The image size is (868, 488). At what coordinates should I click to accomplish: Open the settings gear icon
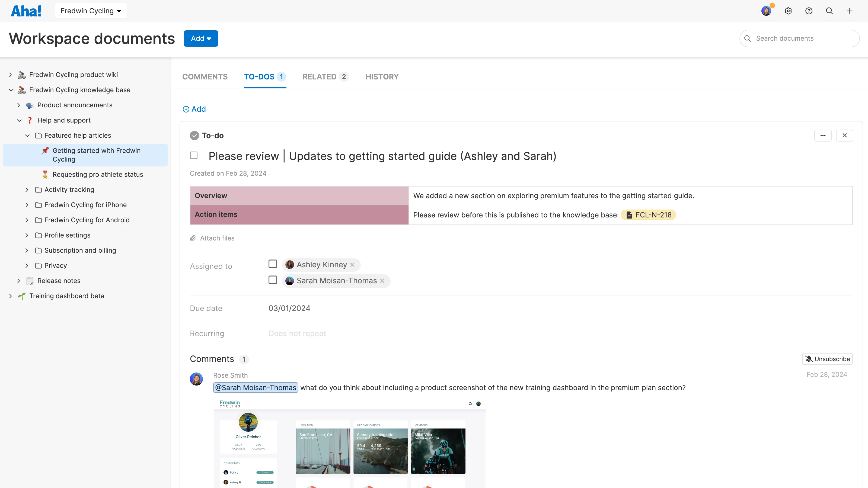point(788,11)
